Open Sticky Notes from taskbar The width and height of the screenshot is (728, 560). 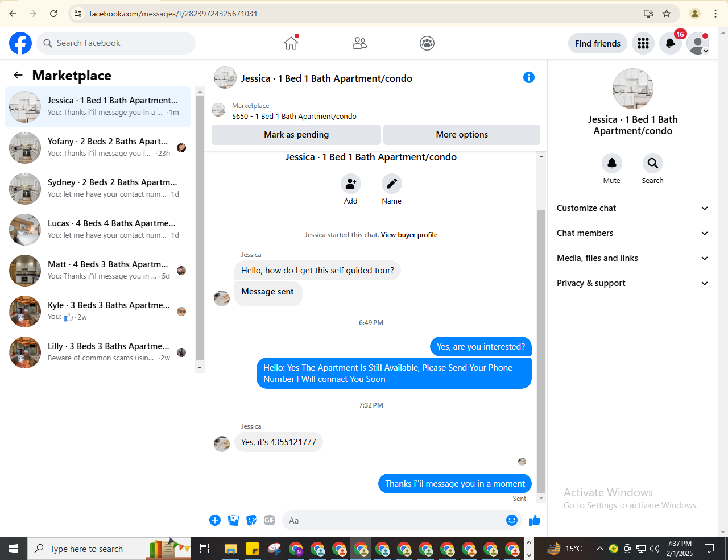(x=253, y=549)
